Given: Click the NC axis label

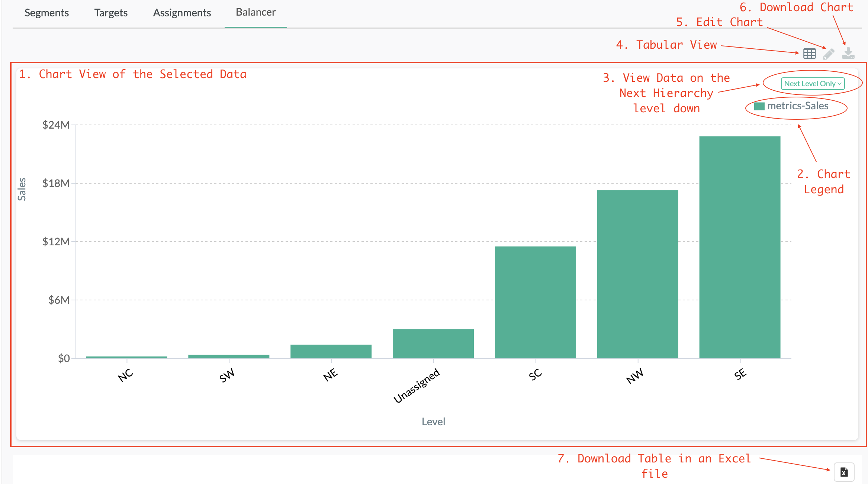Looking at the screenshot, I should (125, 375).
